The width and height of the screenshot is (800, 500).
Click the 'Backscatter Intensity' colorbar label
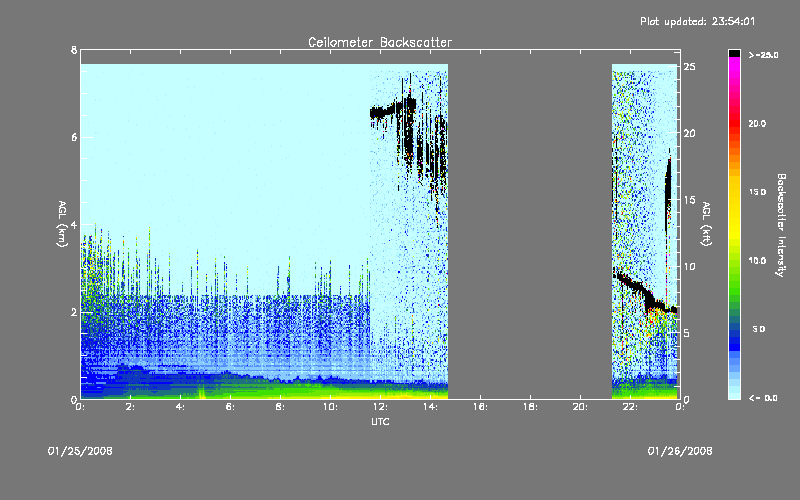(x=781, y=225)
